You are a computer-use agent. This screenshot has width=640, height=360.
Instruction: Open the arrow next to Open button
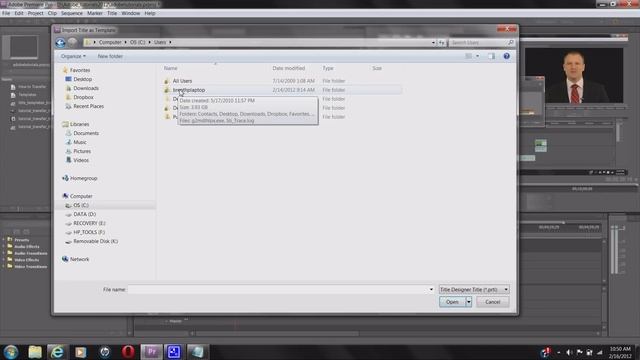(x=469, y=302)
